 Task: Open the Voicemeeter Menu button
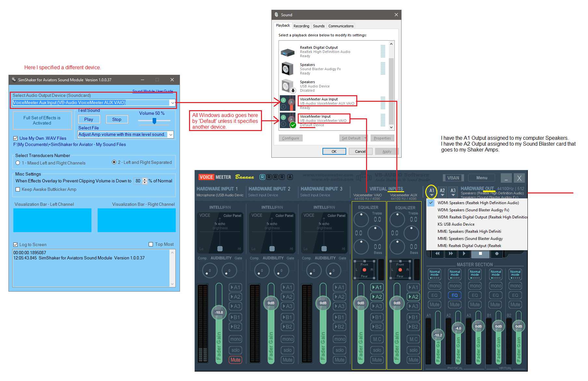click(x=482, y=178)
